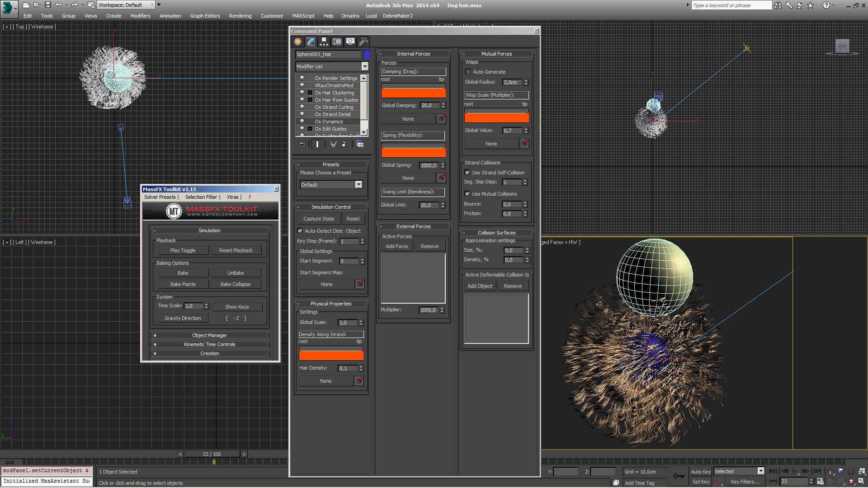Image resolution: width=868 pixels, height=488 pixels.
Task: Toggle the Ox Strand Curling light bulb
Action: 302,107
